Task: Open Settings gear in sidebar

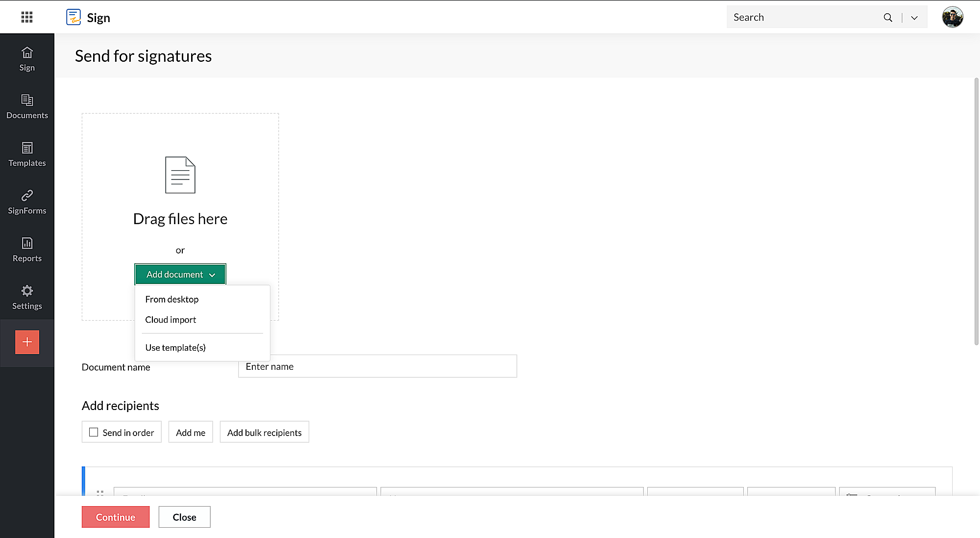Action: click(27, 296)
